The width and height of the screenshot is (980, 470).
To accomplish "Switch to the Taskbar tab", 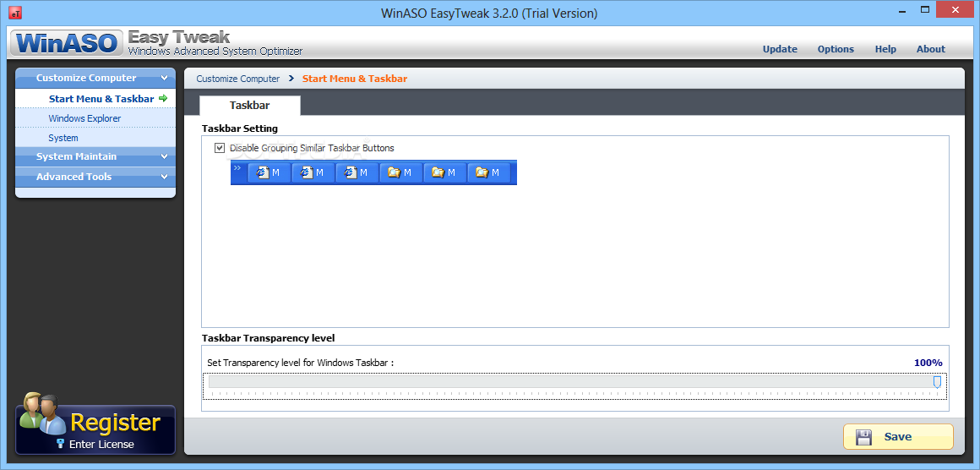I will (x=250, y=106).
